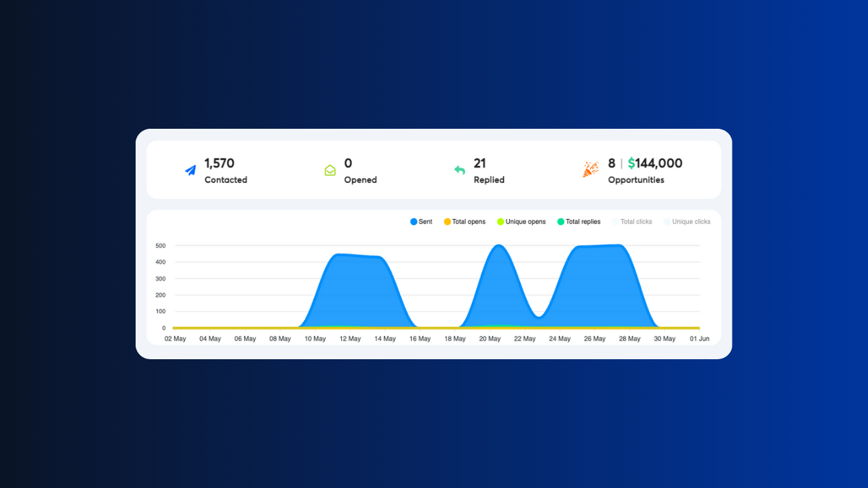Click the blue paper plane Contacted icon
The height and width of the screenshot is (488, 868).
click(191, 171)
